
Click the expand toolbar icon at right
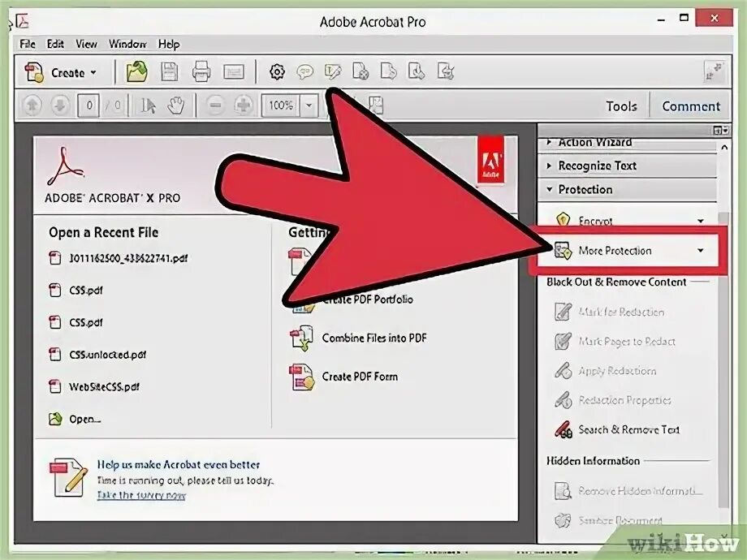tap(715, 72)
